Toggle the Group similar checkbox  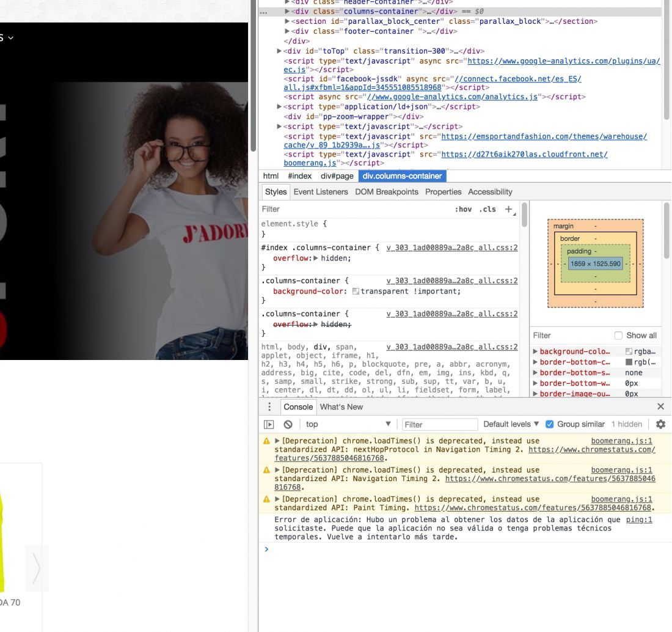tap(549, 424)
